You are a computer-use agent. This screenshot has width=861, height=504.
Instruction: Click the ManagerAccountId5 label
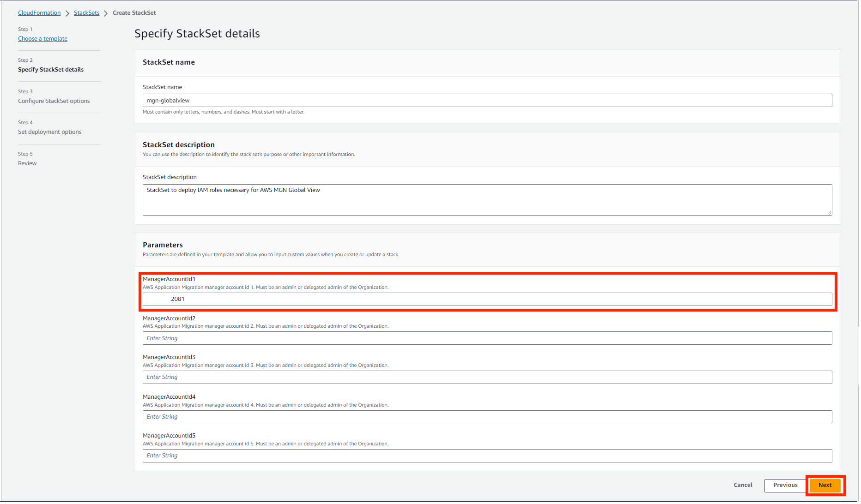(169, 436)
